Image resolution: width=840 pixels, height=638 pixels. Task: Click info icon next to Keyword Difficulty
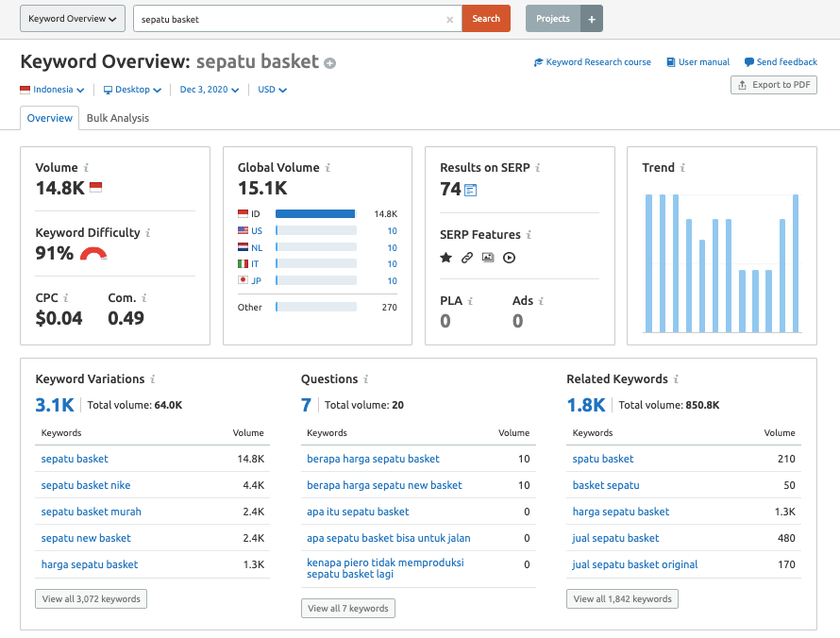pyautogui.click(x=148, y=232)
